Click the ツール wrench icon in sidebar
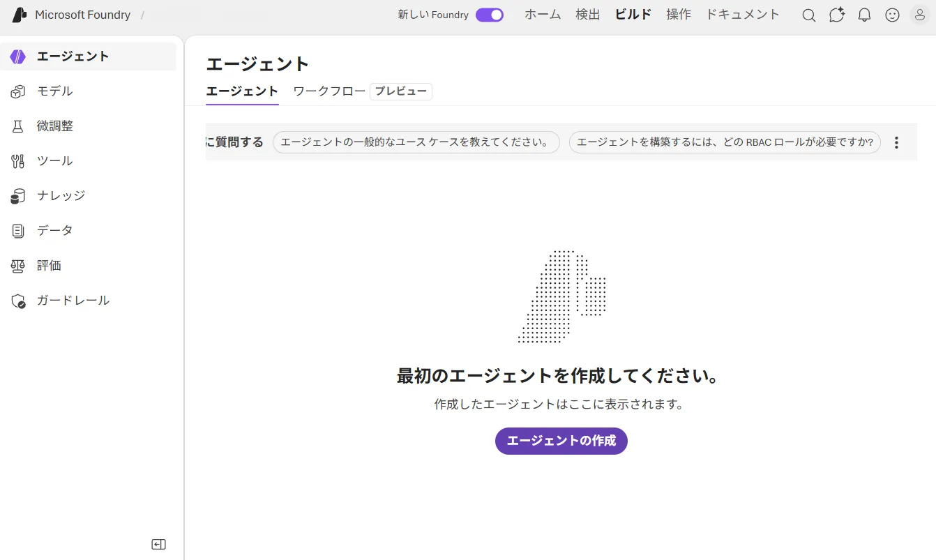The height and width of the screenshot is (560, 936). click(x=18, y=161)
